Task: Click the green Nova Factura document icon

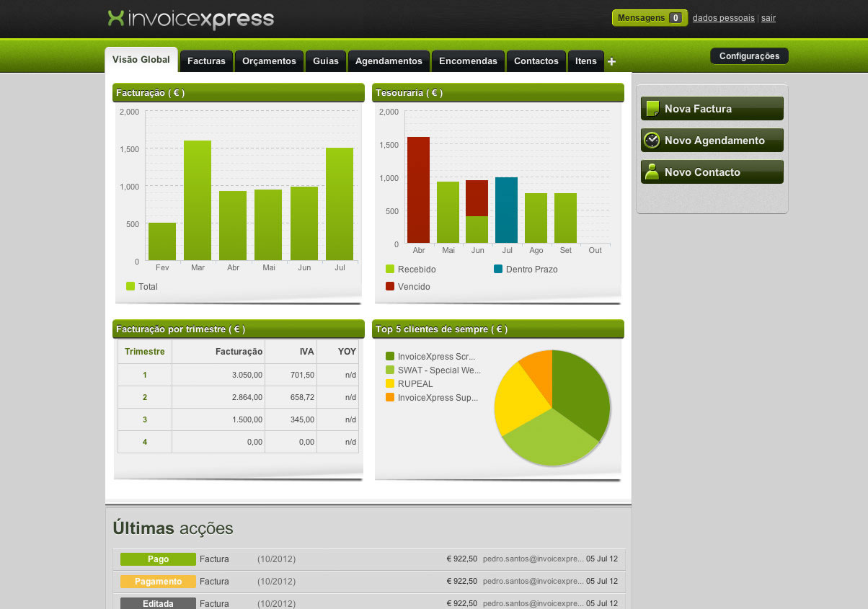Action: [652, 109]
